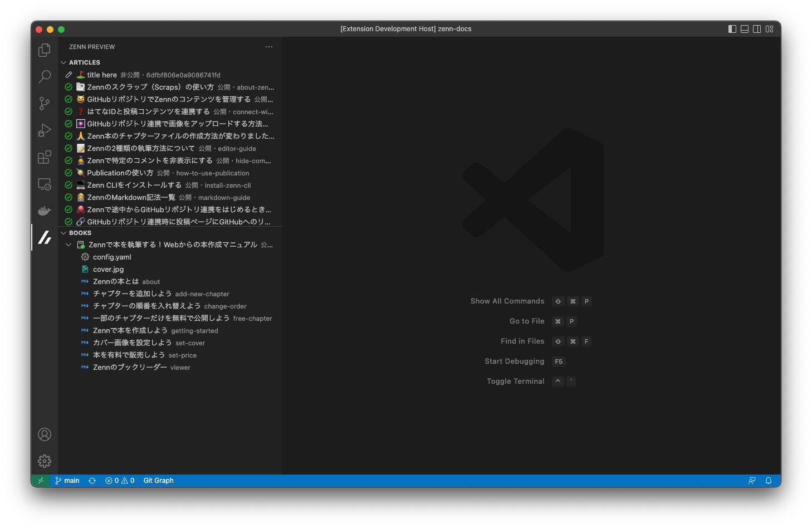The width and height of the screenshot is (812, 528).
Task: Click the feedback icon in status bar
Action: coord(752,481)
